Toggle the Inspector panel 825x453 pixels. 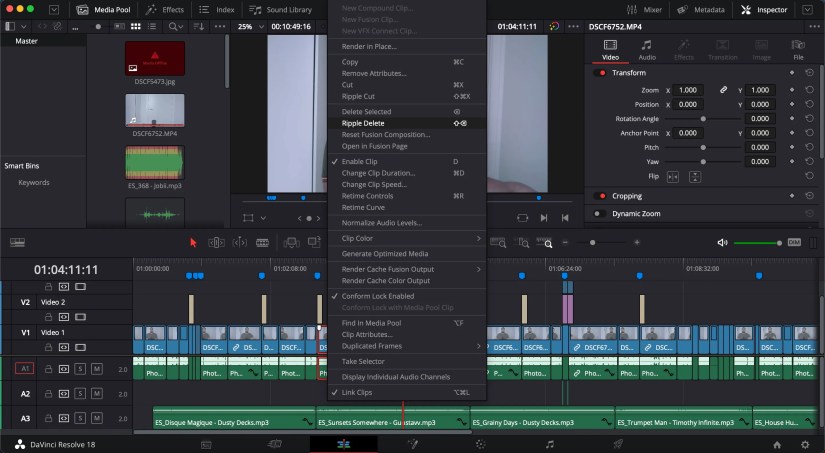764,9
